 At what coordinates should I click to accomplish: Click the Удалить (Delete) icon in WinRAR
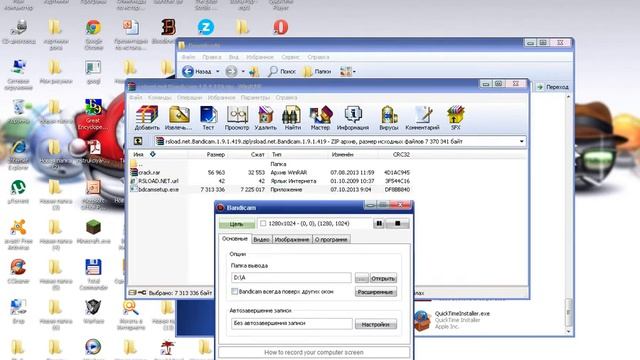coord(265,118)
